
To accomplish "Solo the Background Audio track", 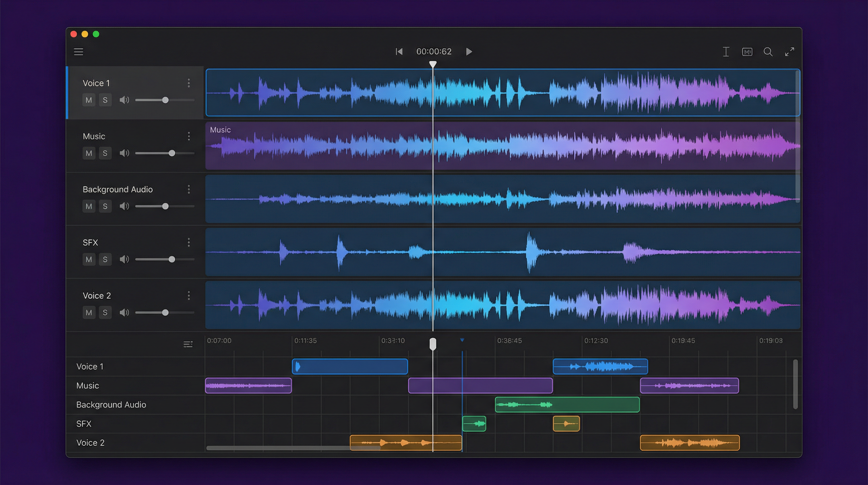I will click(105, 206).
